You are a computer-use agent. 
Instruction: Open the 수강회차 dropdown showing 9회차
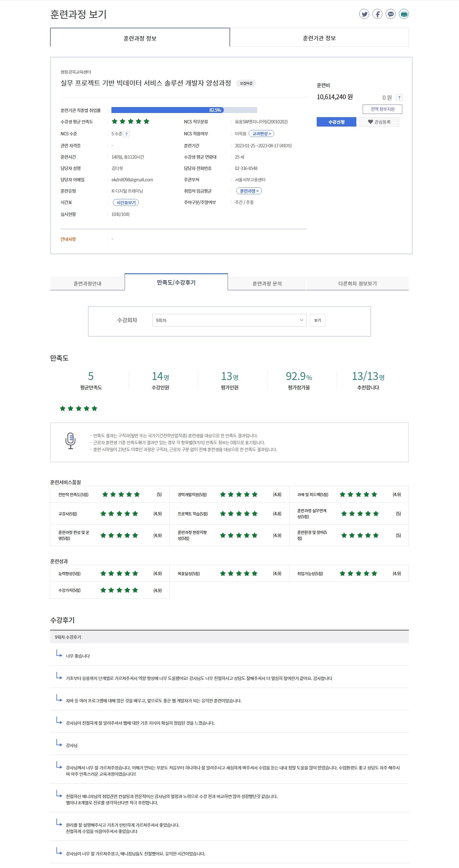click(x=229, y=320)
